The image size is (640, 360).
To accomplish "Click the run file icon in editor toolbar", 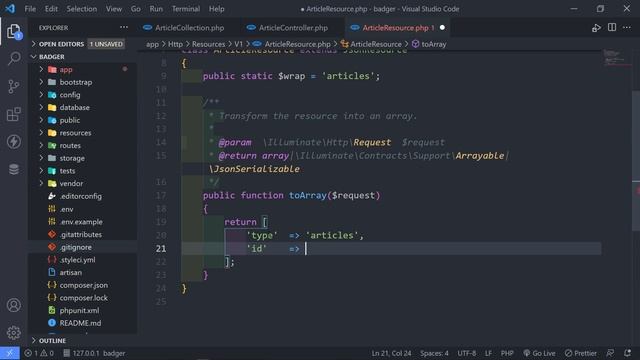I will (596, 28).
